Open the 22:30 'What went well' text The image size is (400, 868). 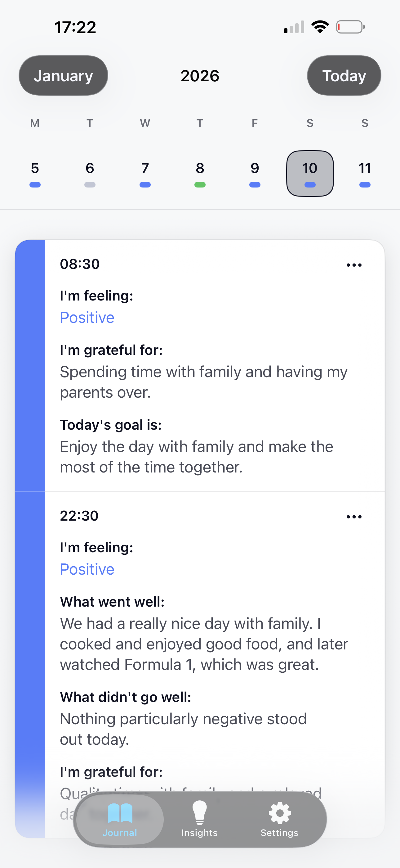tap(204, 644)
